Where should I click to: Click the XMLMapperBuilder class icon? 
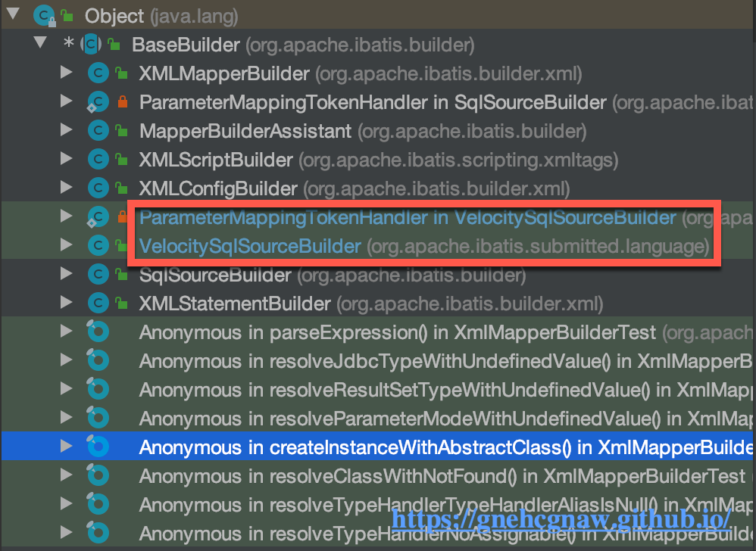click(98, 73)
